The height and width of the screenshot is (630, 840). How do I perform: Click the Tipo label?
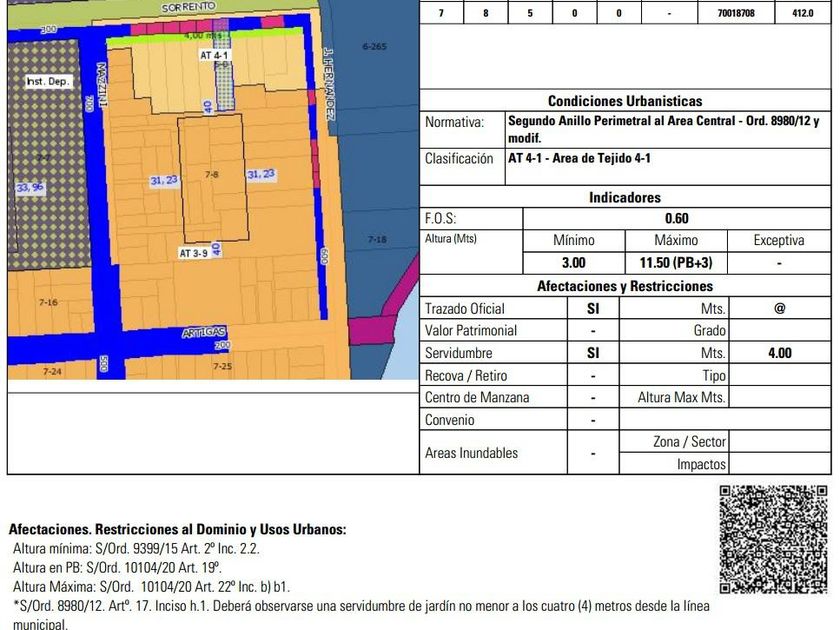[x=714, y=376]
